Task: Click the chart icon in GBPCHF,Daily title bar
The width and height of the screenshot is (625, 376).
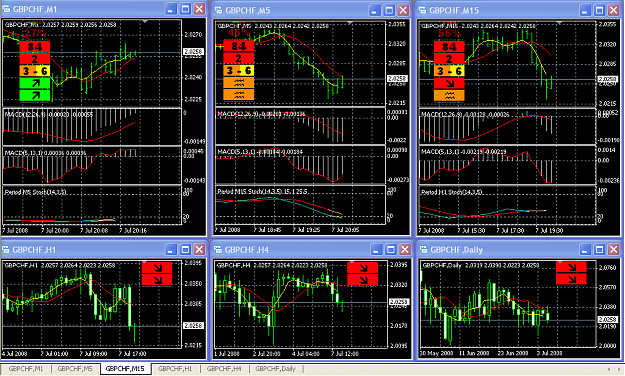Action: point(424,250)
